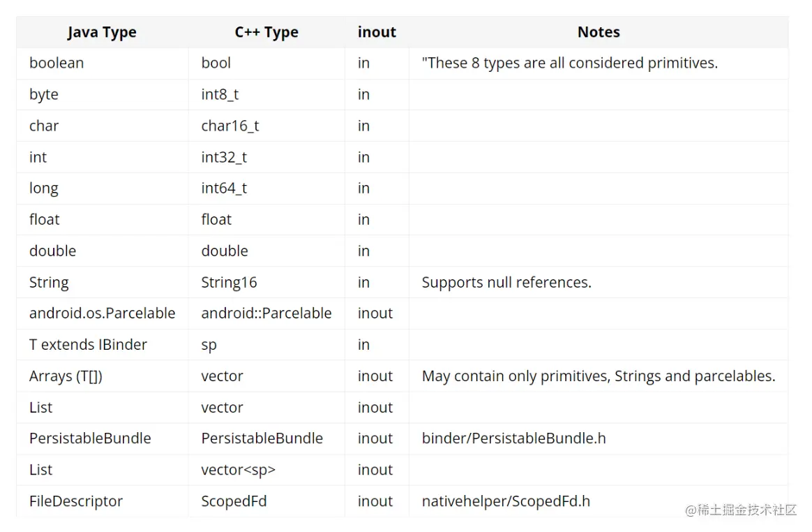812x532 pixels.
Task: Click the char16_t cell
Action: (230, 126)
